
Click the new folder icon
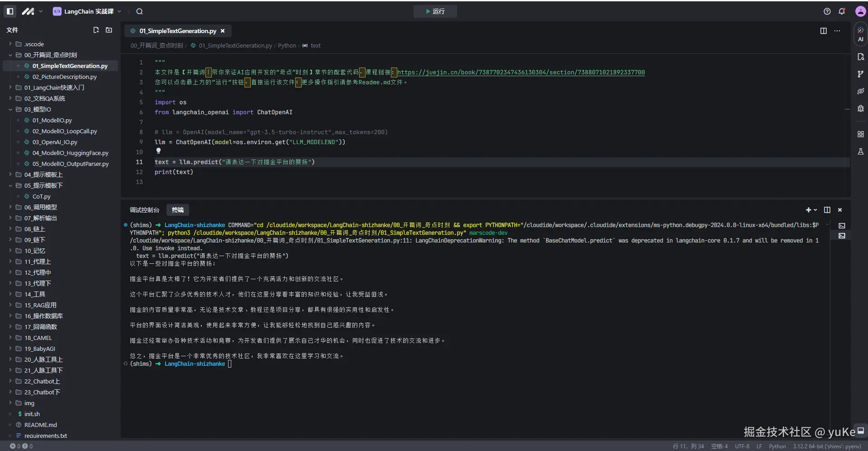(109, 30)
